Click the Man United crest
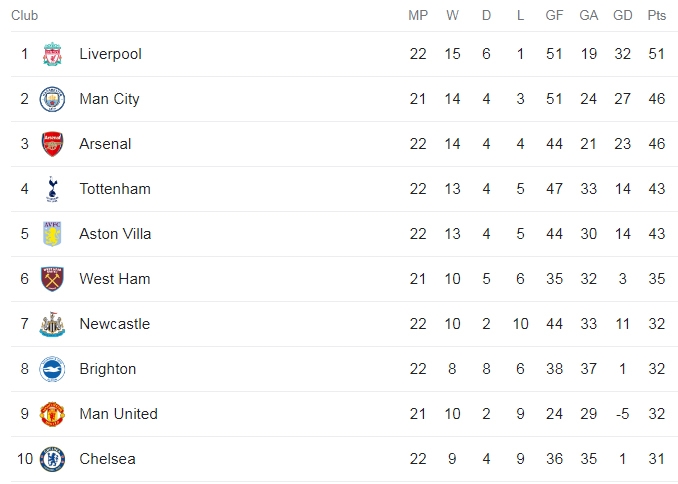This screenshot has width=678, height=484. point(52,414)
